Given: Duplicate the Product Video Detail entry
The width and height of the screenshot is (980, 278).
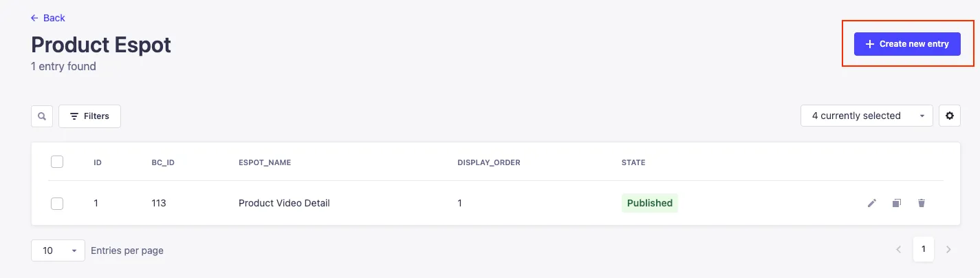Looking at the screenshot, I should pos(897,203).
